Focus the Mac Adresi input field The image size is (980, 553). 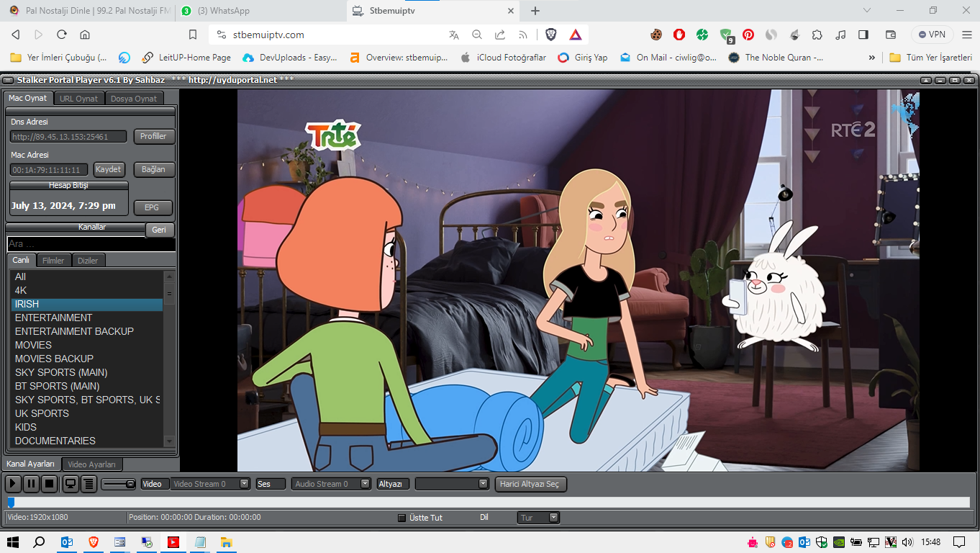(x=50, y=170)
